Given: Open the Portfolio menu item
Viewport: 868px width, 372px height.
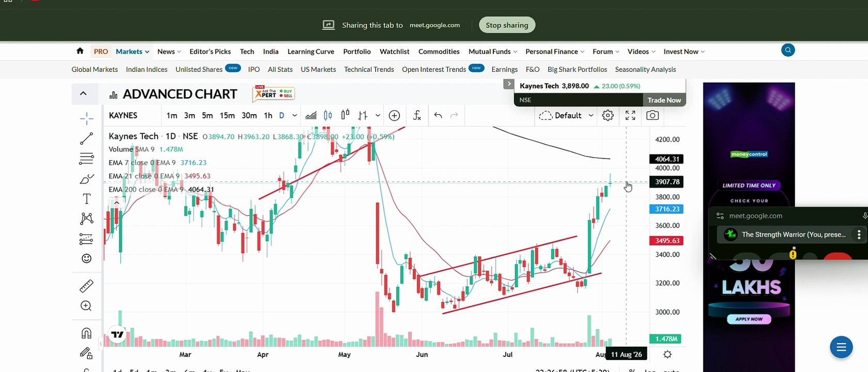Looking at the screenshot, I should pyautogui.click(x=357, y=51).
